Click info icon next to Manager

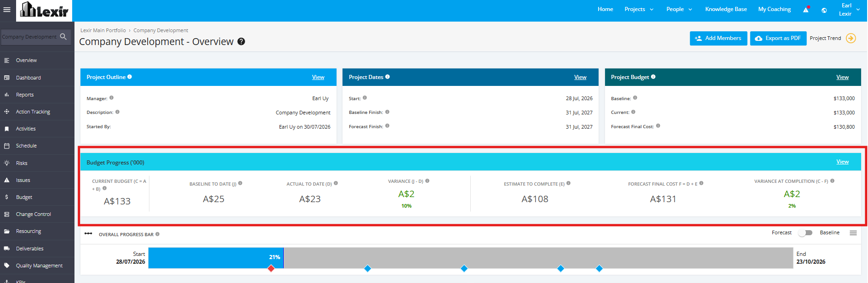coord(111,98)
